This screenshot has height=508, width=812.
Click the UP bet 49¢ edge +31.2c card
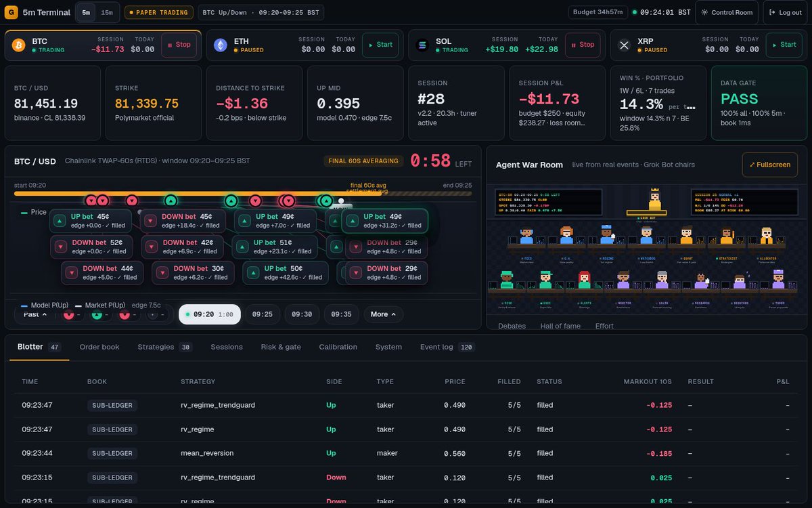(x=385, y=221)
